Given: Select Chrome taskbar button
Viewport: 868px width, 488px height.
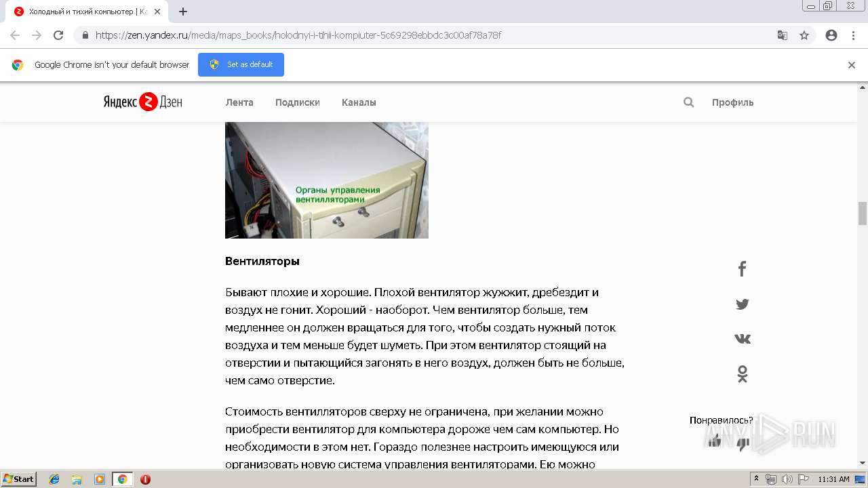Looking at the screenshot, I should pos(123,479).
